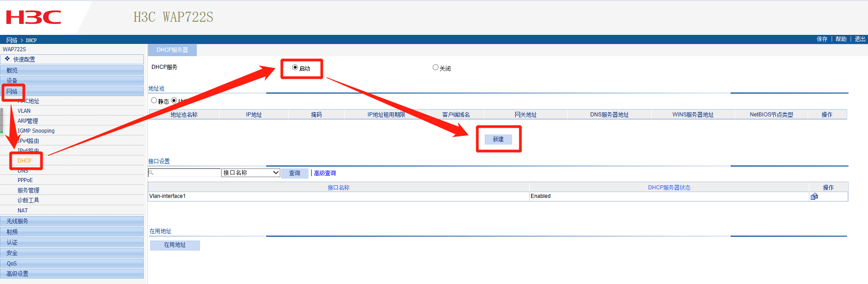This screenshot has height=284, width=868.
Task: Expand the 射频 menu section
Action: point(72,231)
